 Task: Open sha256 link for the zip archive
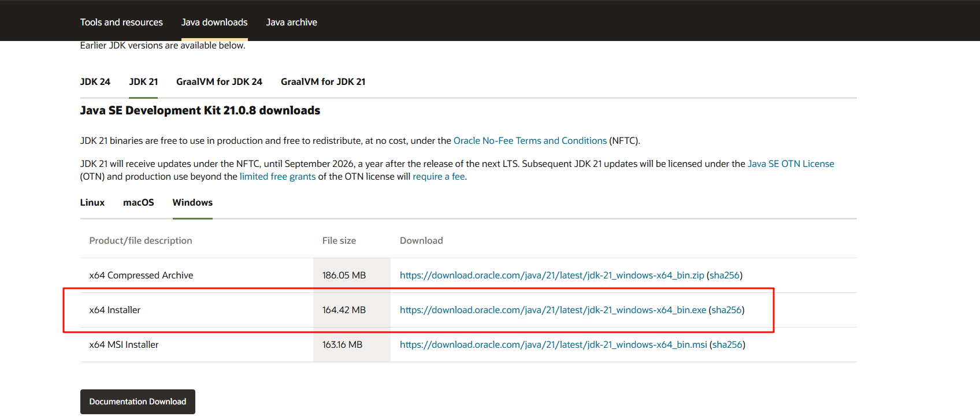click(x=725, y=275)
